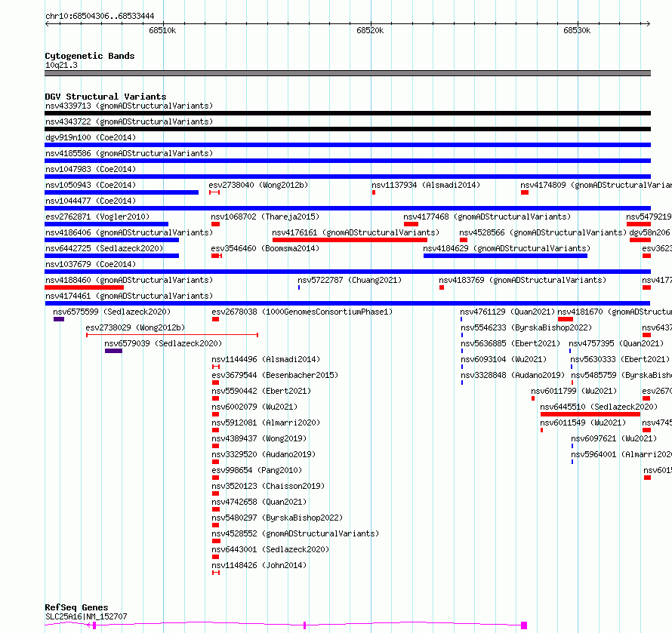Open the dgv919n100 (Coe2014) variant label
This screenshot has height=633, width=672.
(x=91, y=137)
